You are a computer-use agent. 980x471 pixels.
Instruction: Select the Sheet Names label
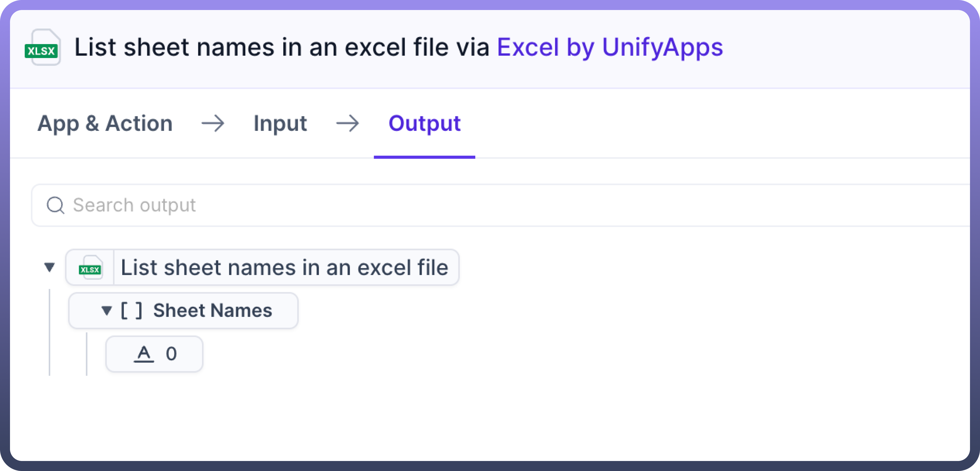[213, 311]
